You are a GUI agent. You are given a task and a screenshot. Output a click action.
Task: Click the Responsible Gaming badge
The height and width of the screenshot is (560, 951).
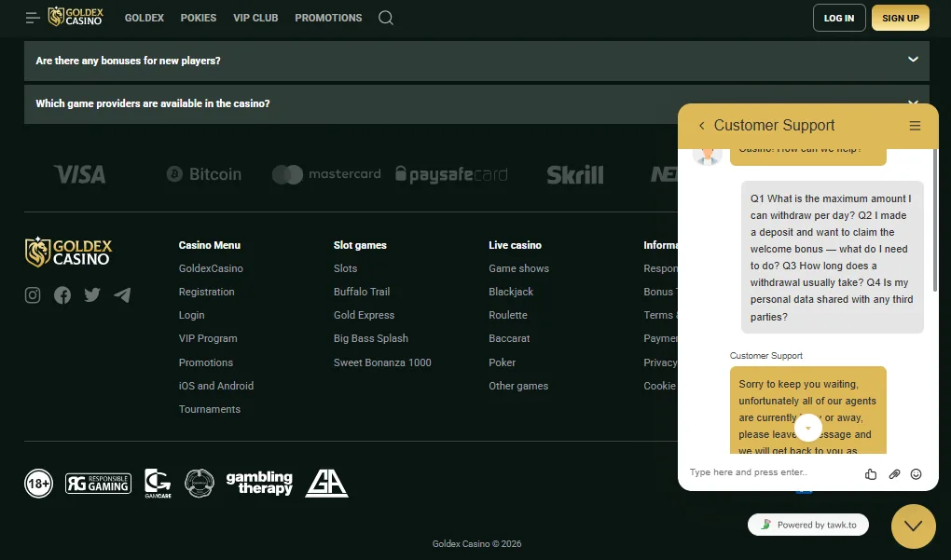(x=98, y=484)
